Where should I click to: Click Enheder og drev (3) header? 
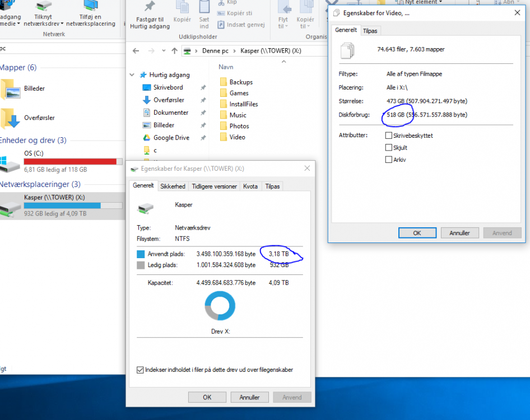[x=33, y=140]
